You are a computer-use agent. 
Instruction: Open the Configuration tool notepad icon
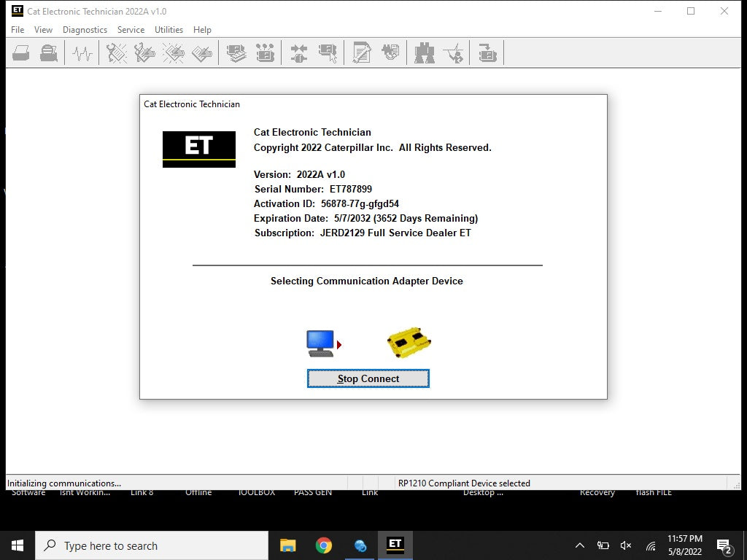coord(362,52)
